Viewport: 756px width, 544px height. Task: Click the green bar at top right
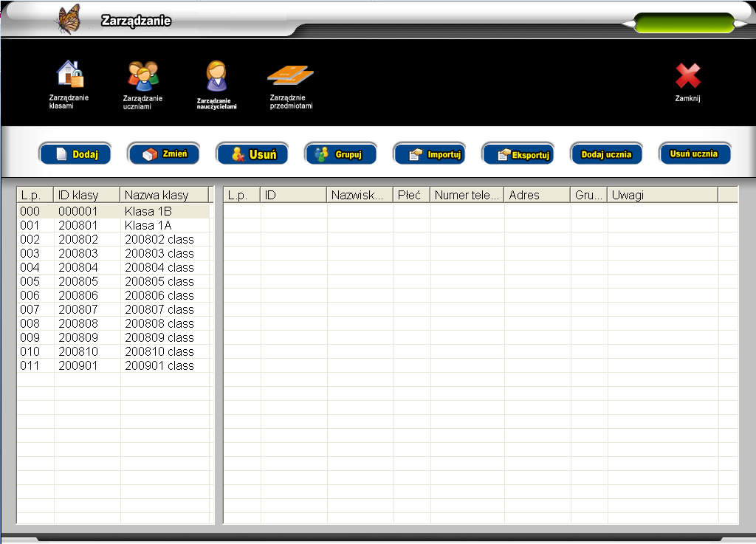pos(684,23)
